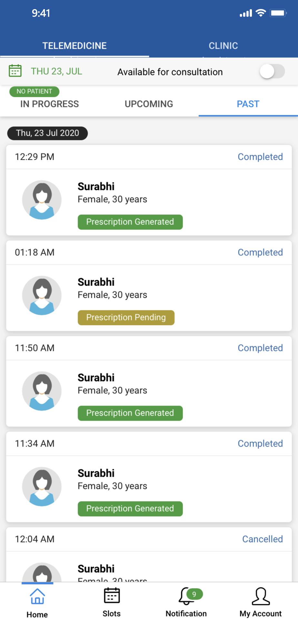Switch to the UPCOMING tab
Viewport: 298px width, 644px height.
(149, 104)
